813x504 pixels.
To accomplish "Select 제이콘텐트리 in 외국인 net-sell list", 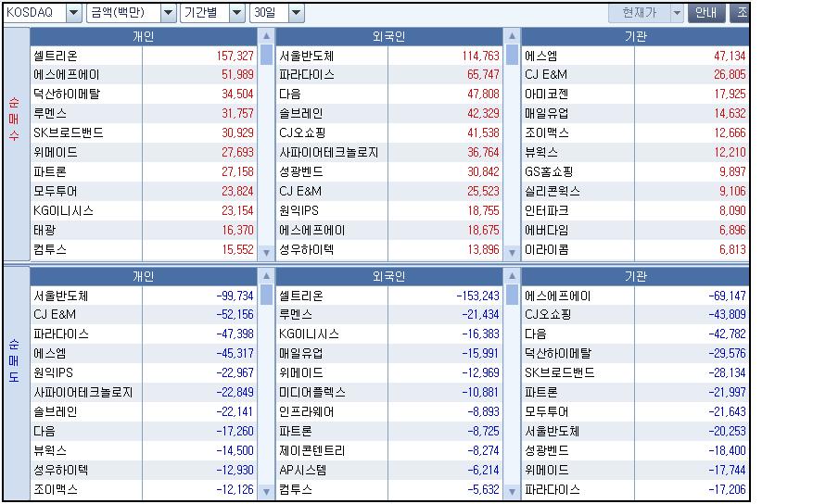I will coord(312,450).
